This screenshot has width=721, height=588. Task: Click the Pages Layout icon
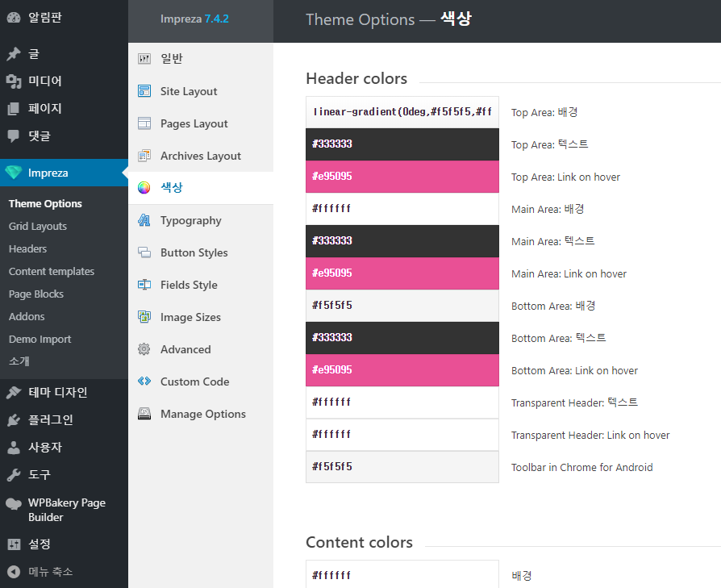[144, 123]
